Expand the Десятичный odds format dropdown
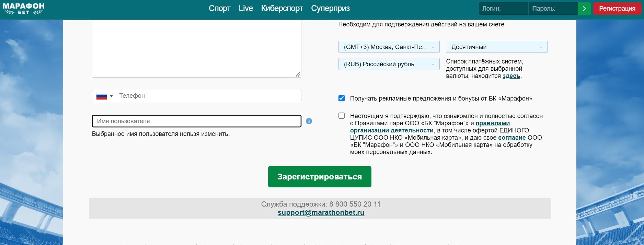This screenshot has height=245, width=644. point(496,47)
